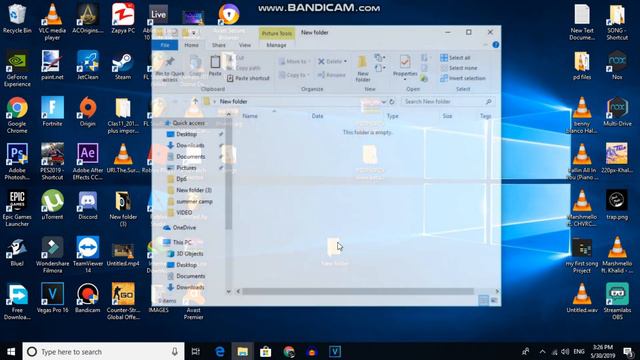The image size is (640, 360).
Task: Select 3D Objects in the navigation pane
Action: (x=185, y=254)
